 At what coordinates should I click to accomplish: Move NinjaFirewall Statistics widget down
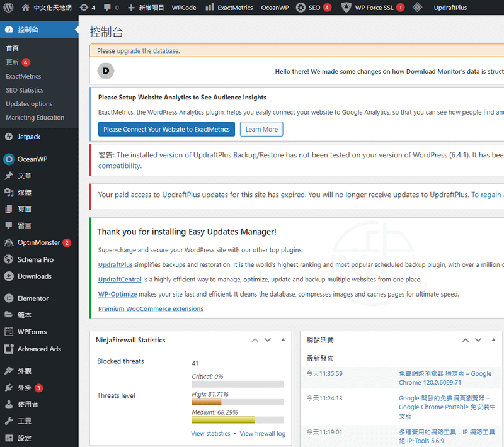pyautogui.click(x=267, y=340)
